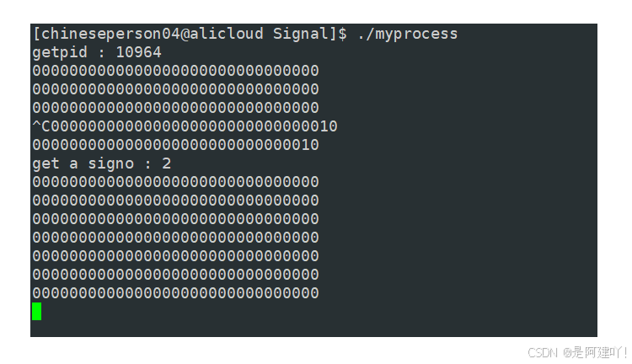Click the author name watermark after CSDN

(595, 352)
